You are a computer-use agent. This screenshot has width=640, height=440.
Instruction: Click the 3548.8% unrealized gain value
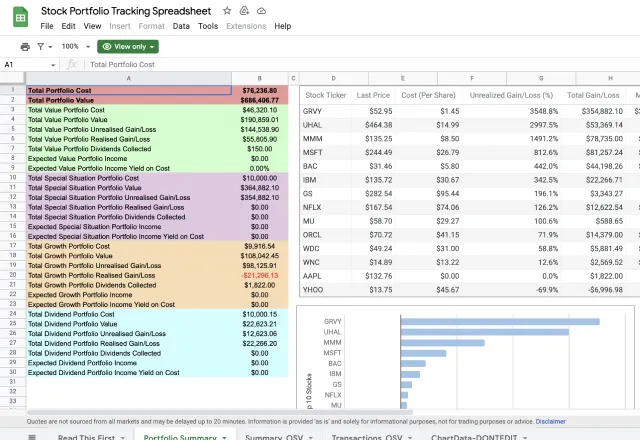(x=544, y=111)
